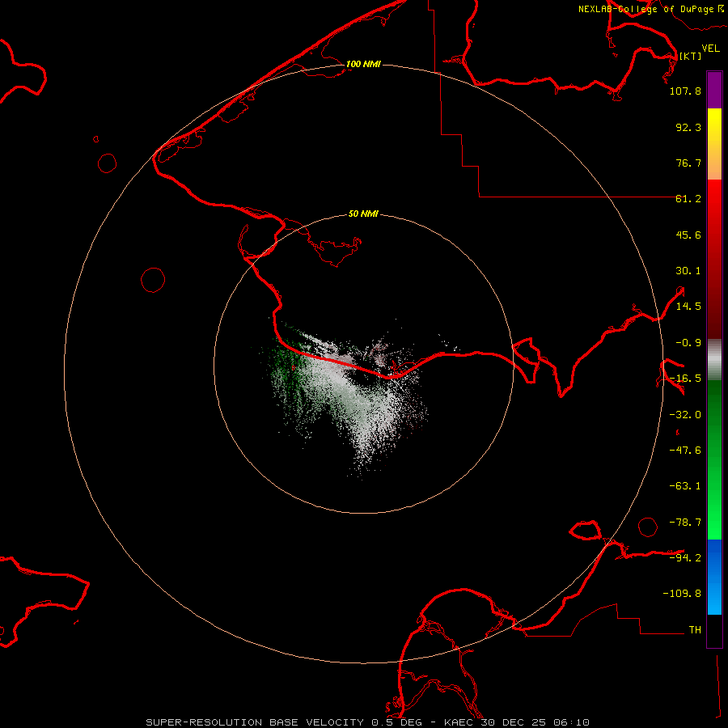The width and height of the screenshot is (728, 728).
Task: Click the purple segment of the velocity color bar
Action: click(x=714, y=90)
